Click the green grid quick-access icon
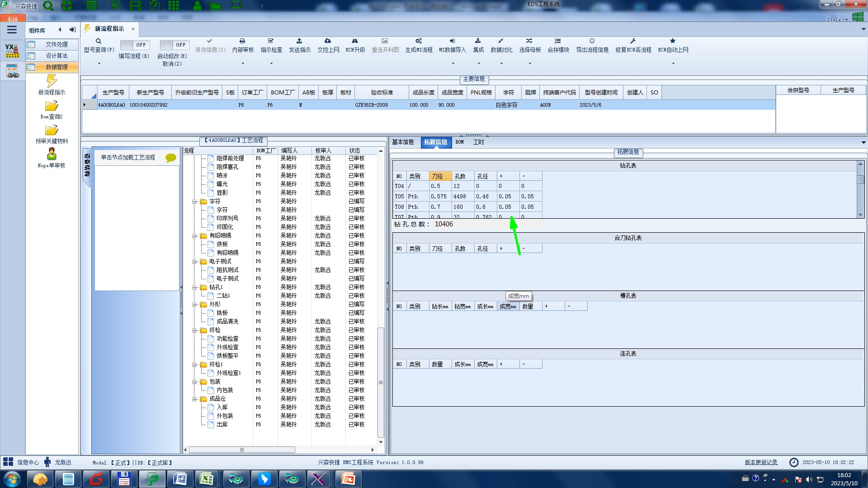 (174, 5)
